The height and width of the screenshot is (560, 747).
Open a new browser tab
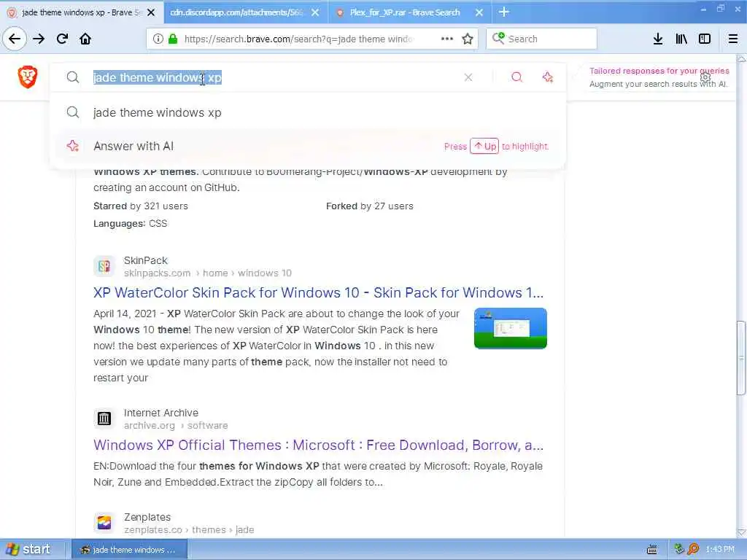coord(504,12)
